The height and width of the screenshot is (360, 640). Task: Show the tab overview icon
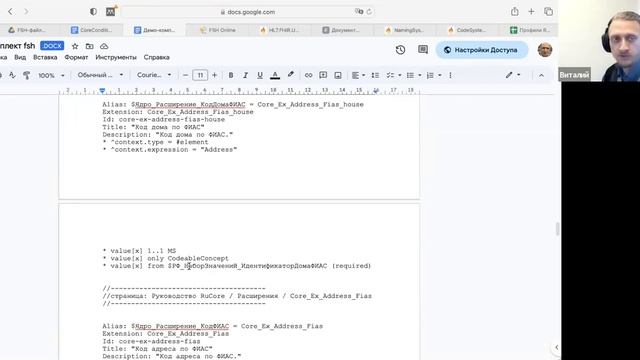(x=548, y=12)
